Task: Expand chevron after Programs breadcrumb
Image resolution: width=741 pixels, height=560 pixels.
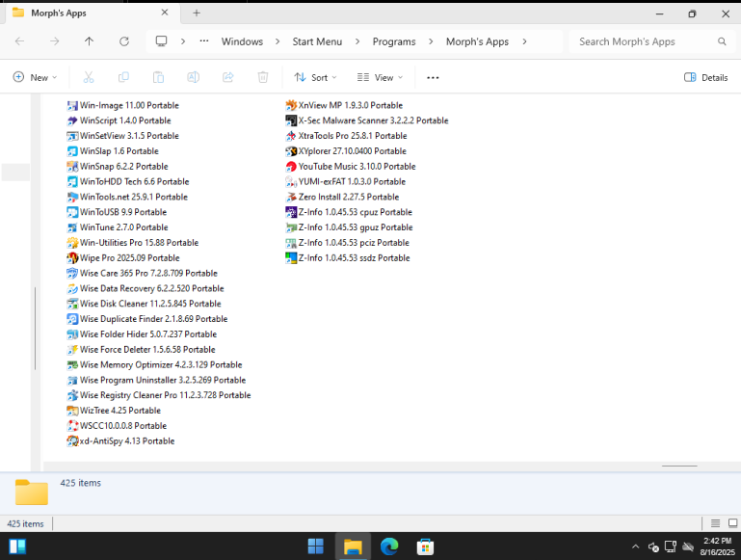Action: coord(431,41)
